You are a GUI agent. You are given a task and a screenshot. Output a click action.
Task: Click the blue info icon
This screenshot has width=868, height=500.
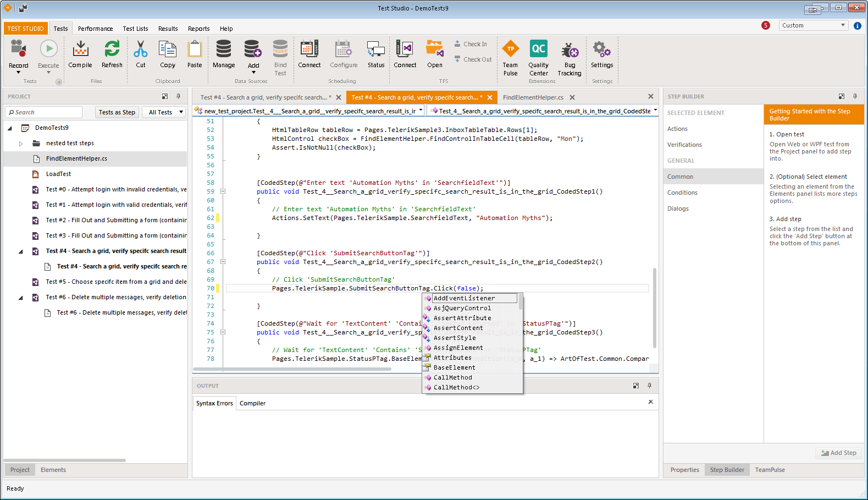click(858, 25)
